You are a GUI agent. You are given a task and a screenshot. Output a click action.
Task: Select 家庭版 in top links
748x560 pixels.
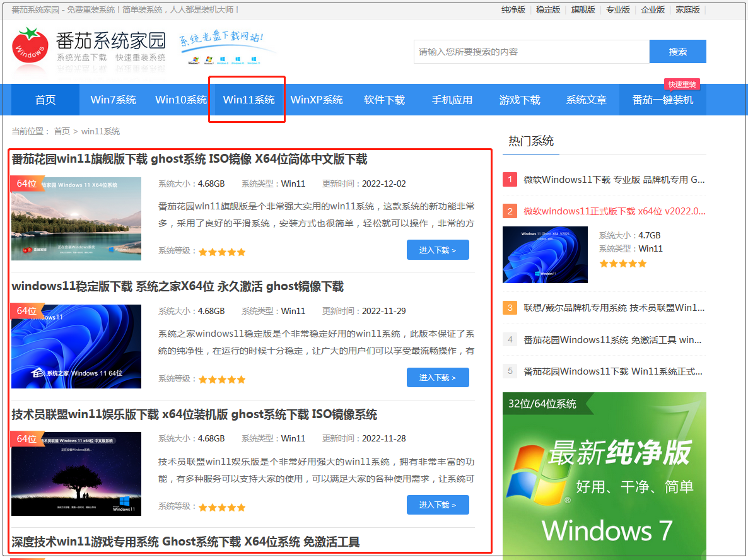click(687, 9)
